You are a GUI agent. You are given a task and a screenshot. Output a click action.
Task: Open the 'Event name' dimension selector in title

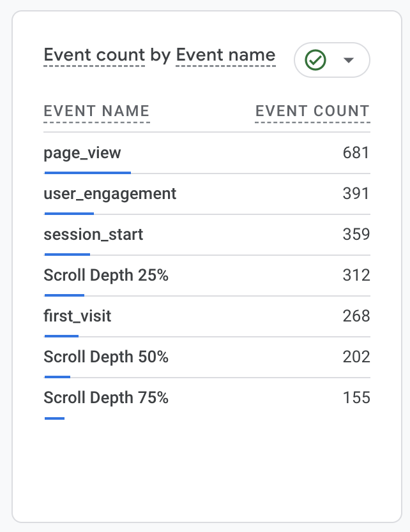(225, 55)
